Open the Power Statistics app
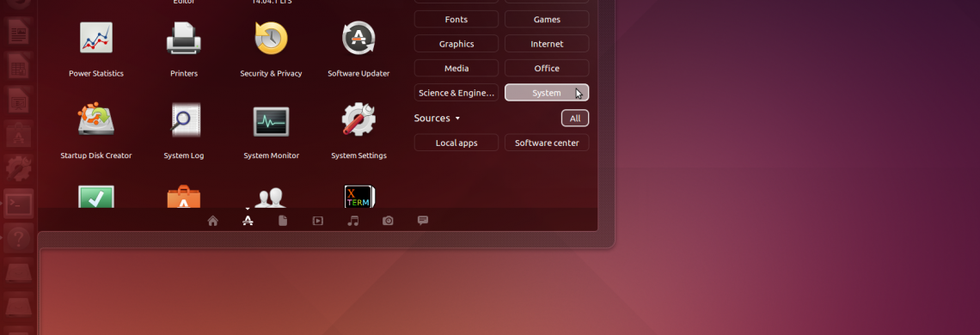980x335 pixels. [96, 39]
